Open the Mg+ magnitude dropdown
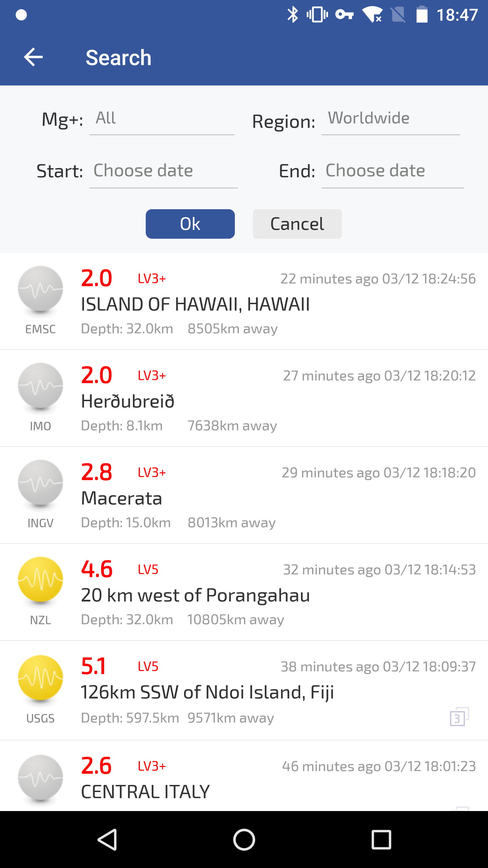488x868 pixels. [x=161, y=119]
